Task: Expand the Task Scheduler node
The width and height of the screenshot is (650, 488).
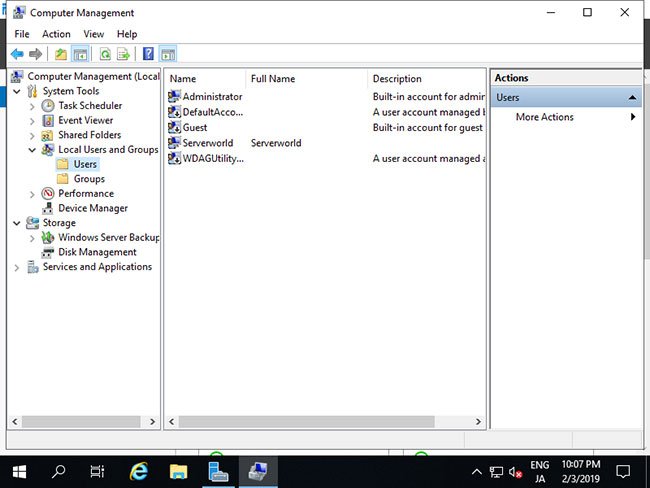Action: (32, 106)
